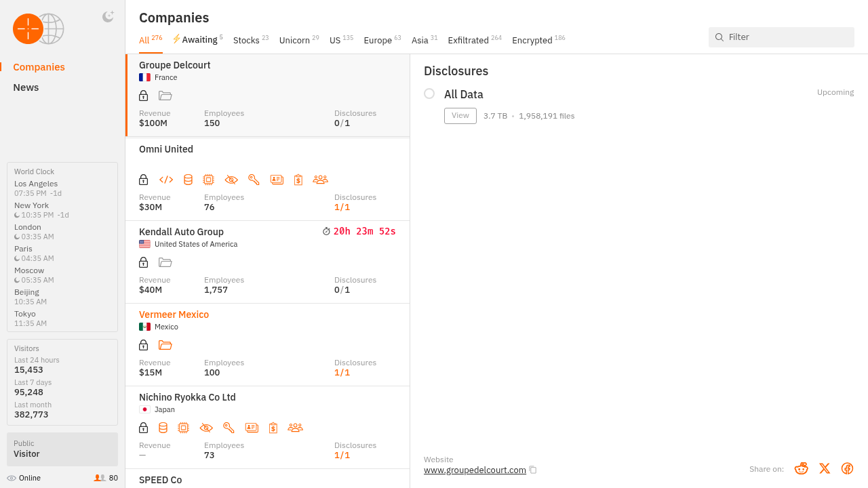The width and height of the screenshot is (868, 488).
Task: Click Nichino Ryokka processor chip icon
Action: point(183,428)
